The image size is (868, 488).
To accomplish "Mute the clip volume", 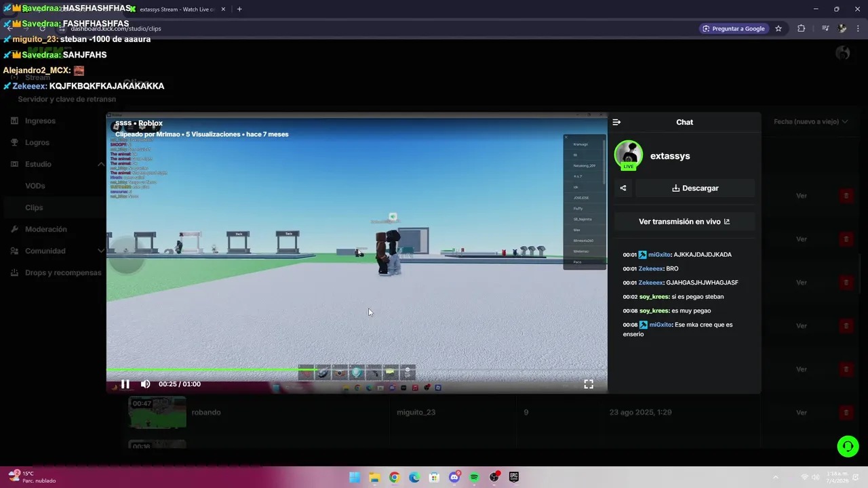I will point(145,384).
